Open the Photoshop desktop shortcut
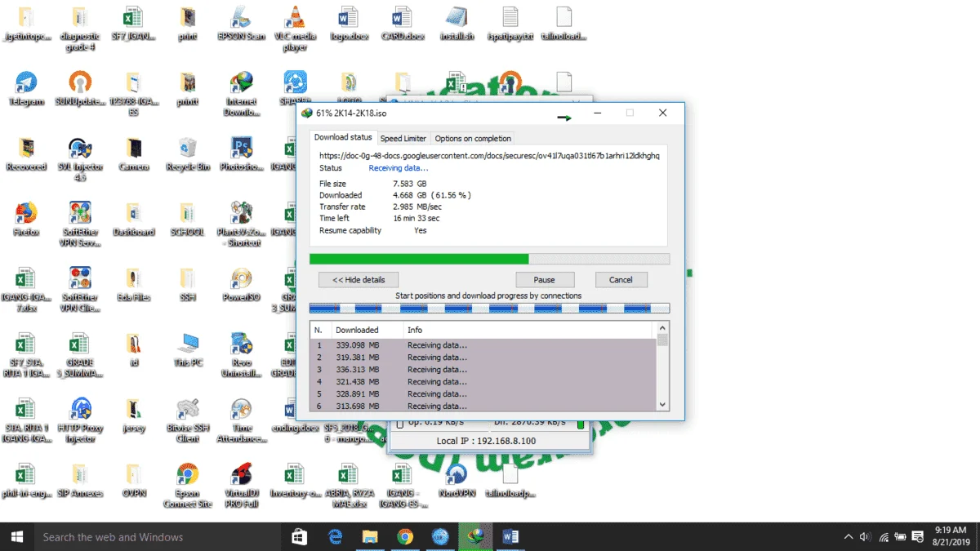Screen dimensions: 980x551 coord(241,154)
